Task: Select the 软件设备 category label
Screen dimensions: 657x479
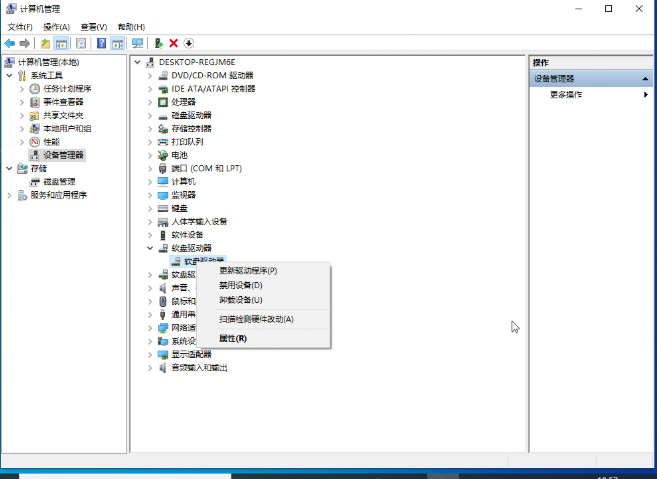Action: (187, 235)
